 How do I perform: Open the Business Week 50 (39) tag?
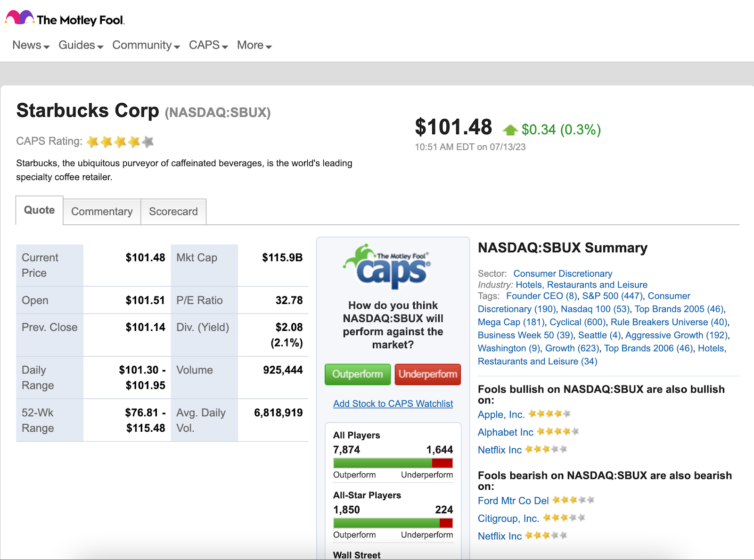[525, 335]
